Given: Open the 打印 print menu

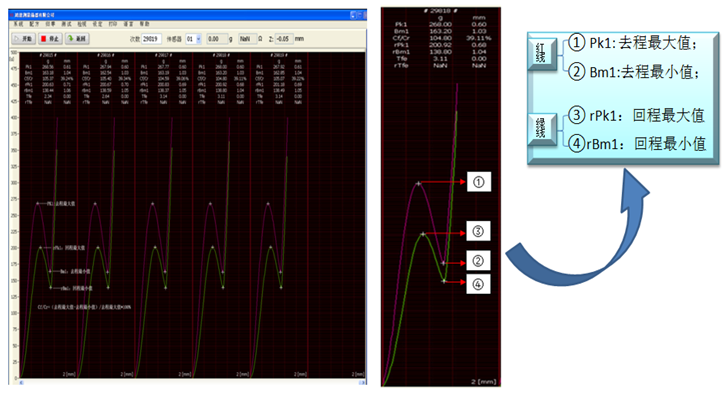Looking at the screenshot, I should [113, 24].
